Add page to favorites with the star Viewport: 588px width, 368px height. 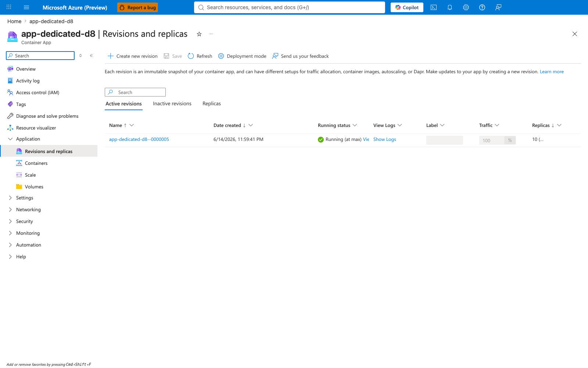(x=199, y=34)
